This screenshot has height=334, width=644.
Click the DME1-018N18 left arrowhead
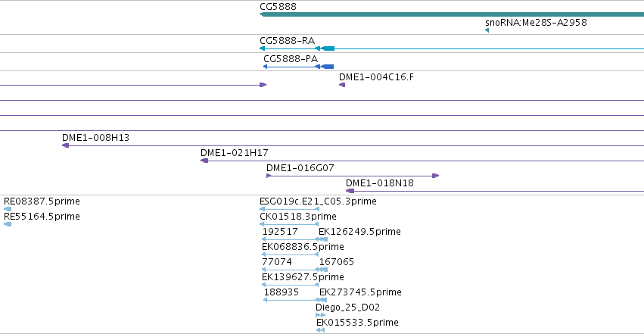click(350, 191)
